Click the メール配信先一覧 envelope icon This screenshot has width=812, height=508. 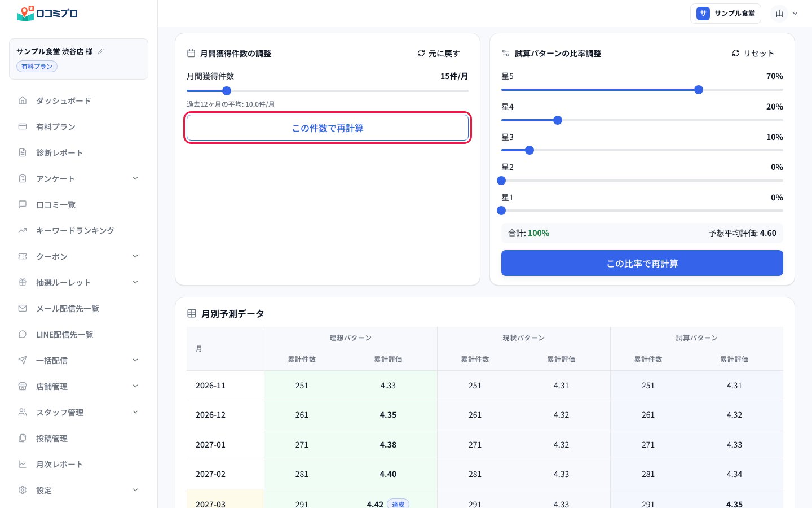point(23,308)
